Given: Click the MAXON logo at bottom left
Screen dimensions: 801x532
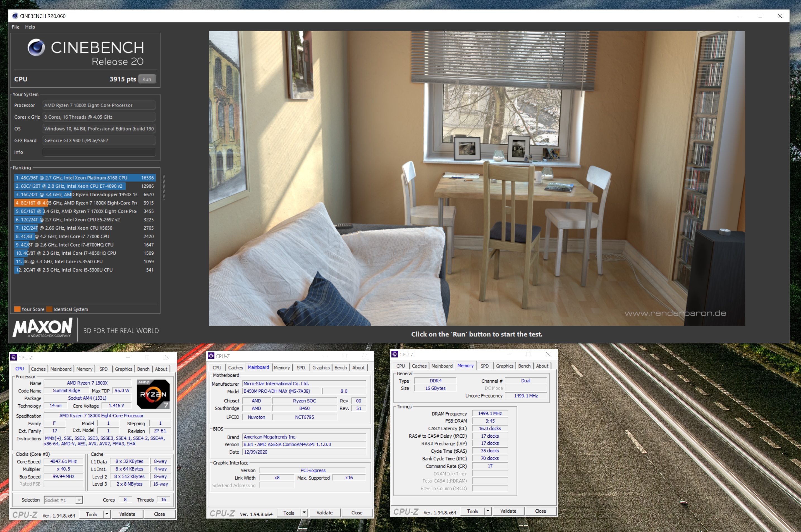Looking at the screenshot, I should point(42,328).
